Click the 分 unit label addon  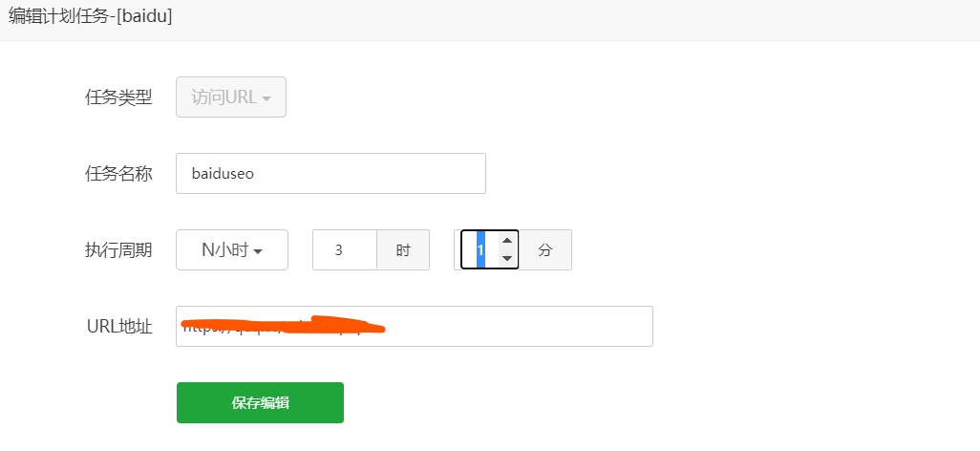545,250
